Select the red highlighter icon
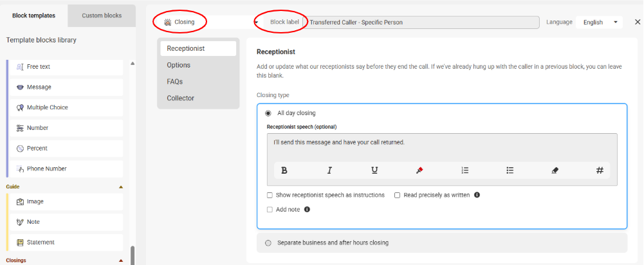 point(419,170)
